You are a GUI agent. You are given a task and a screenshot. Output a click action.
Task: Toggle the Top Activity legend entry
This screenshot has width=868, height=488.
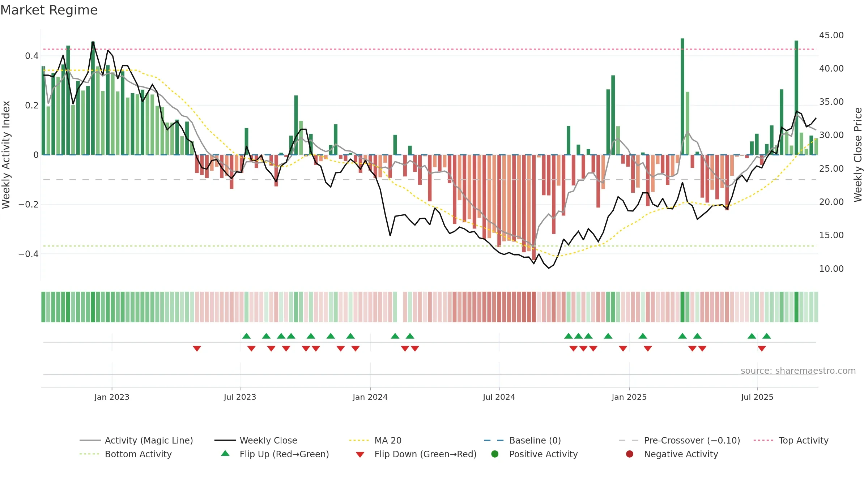click(791, 440)
